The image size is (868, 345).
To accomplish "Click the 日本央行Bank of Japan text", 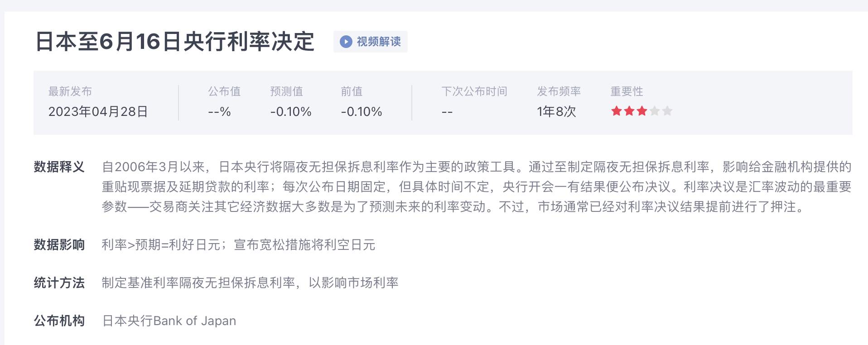I will pyautogui.click(x=169, y=321).
